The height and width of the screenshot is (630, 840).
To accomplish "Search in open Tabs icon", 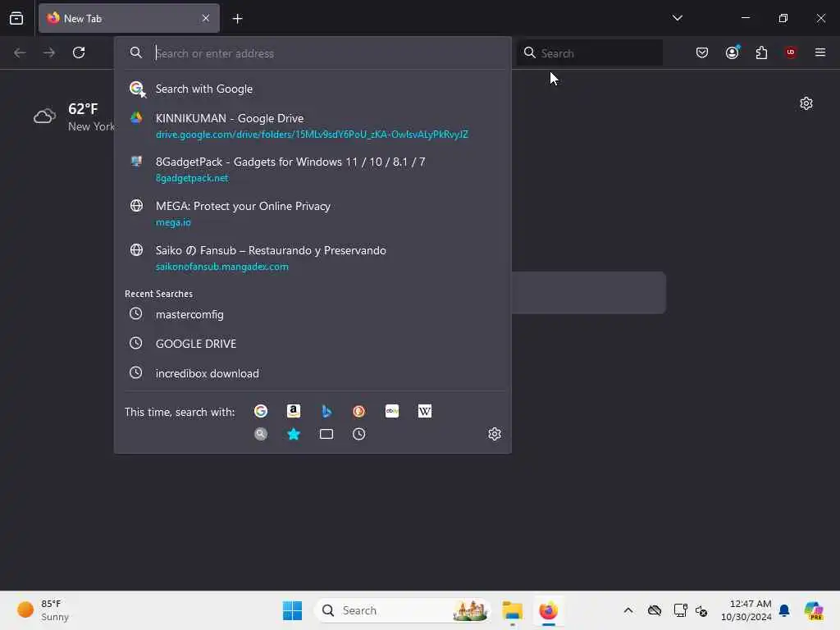I will (326, 434).
